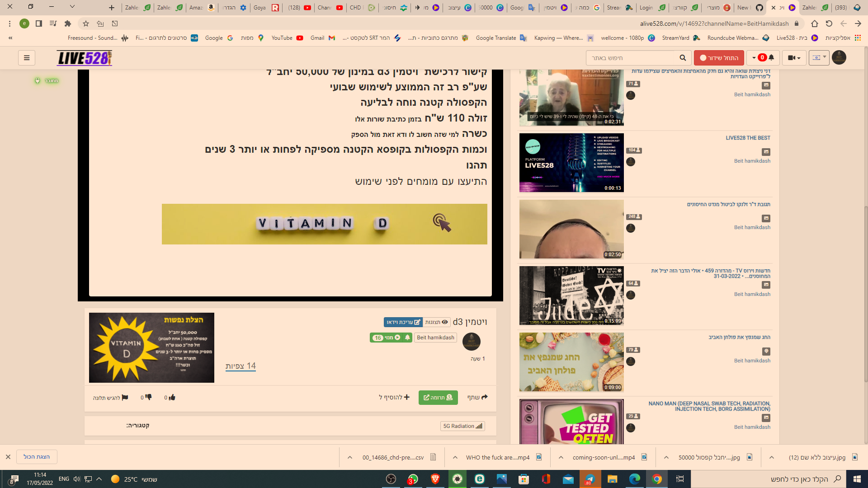The height and width of the screenshot is (488, 868).
Task: Open new browser tab with plus
Action: [112, 8]
